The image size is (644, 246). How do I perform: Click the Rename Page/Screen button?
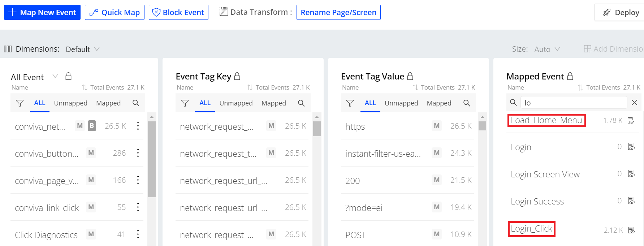tap(338, 12)
